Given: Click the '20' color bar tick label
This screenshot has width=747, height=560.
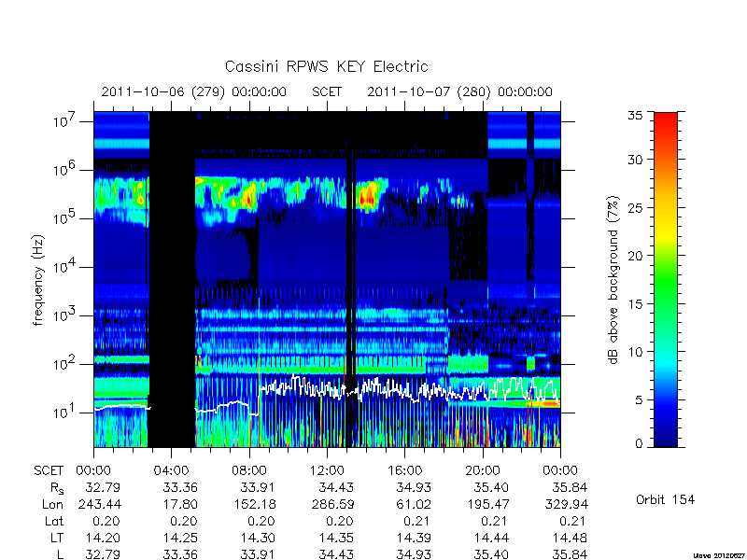Looking at the screenshot, I should click(x=635, y=256).
